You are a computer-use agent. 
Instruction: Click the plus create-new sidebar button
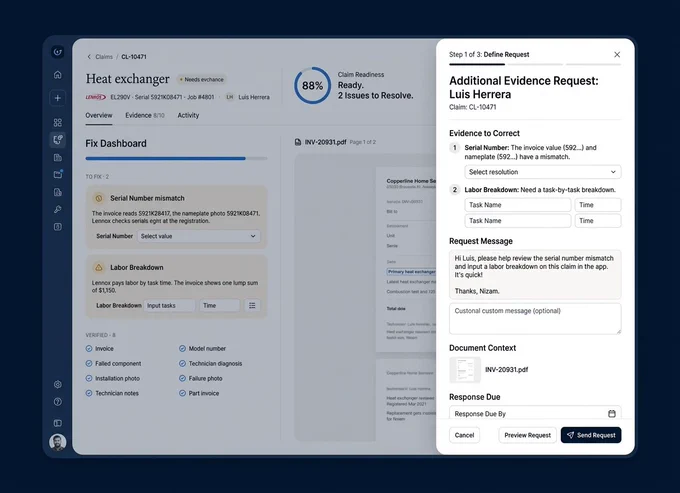point(57,98)
